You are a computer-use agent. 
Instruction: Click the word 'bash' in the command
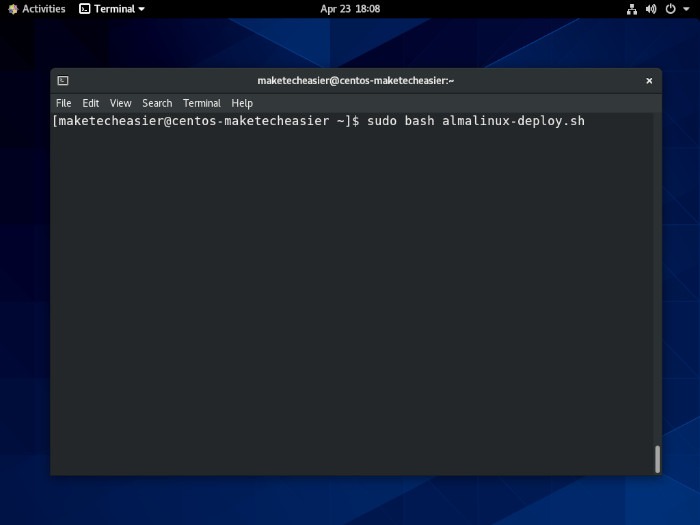point(419,121)
